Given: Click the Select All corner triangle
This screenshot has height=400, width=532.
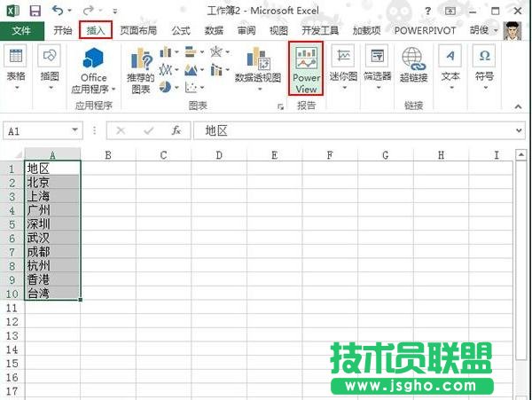Looking at the screenshot, I should [18, 155].
